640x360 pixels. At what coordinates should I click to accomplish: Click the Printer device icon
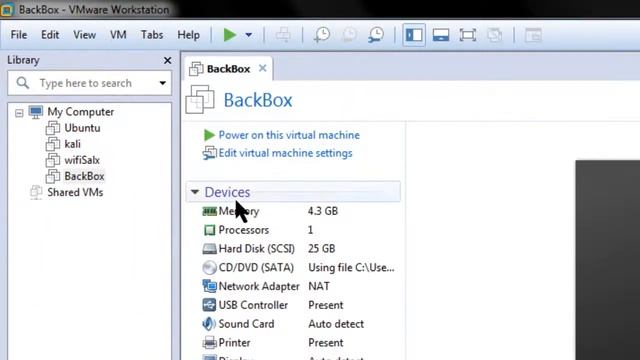pos(209,342)
